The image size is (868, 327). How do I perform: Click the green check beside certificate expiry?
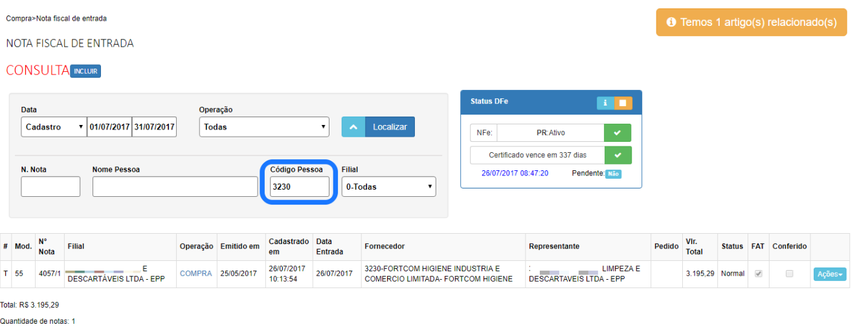click(618, 155)
